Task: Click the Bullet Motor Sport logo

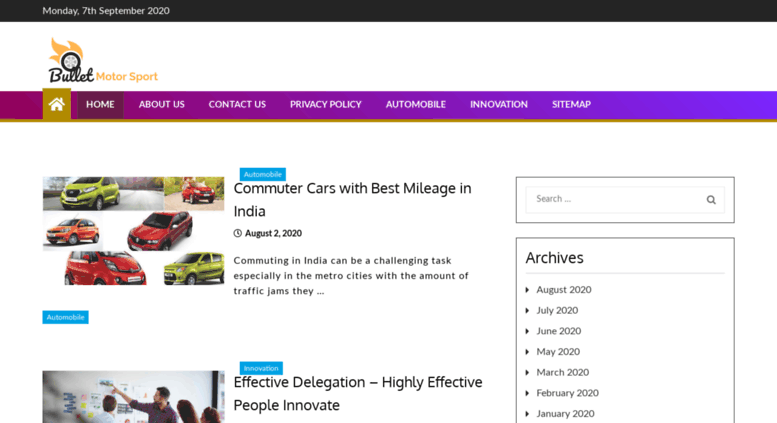Action: pyautogui.click(x=103, y=61)
